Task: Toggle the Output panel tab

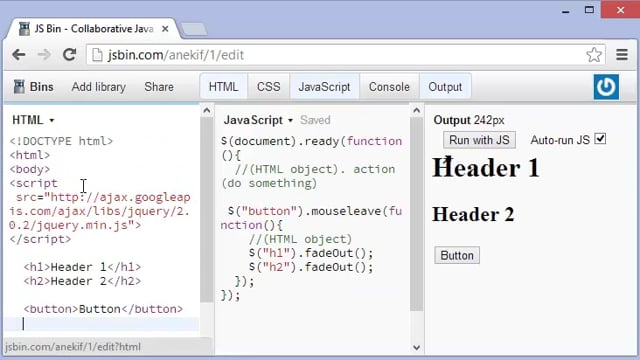Action: coord(445,87)
